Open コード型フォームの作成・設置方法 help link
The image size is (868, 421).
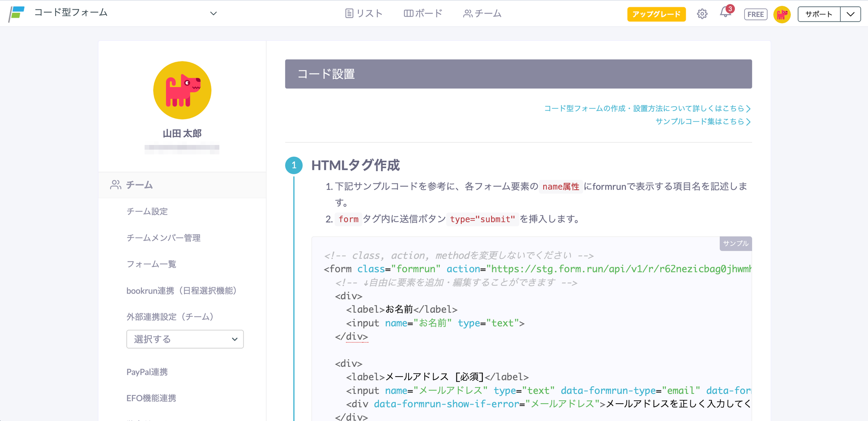(x=647, y=108)
